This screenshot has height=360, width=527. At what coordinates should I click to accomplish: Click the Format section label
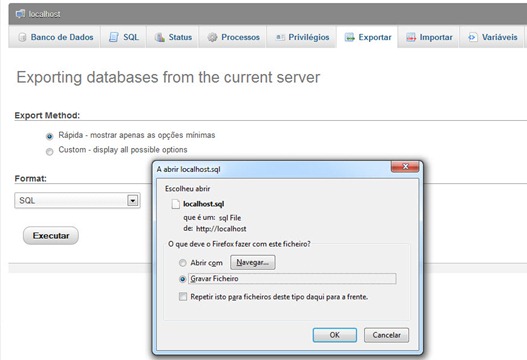[31, 178]
